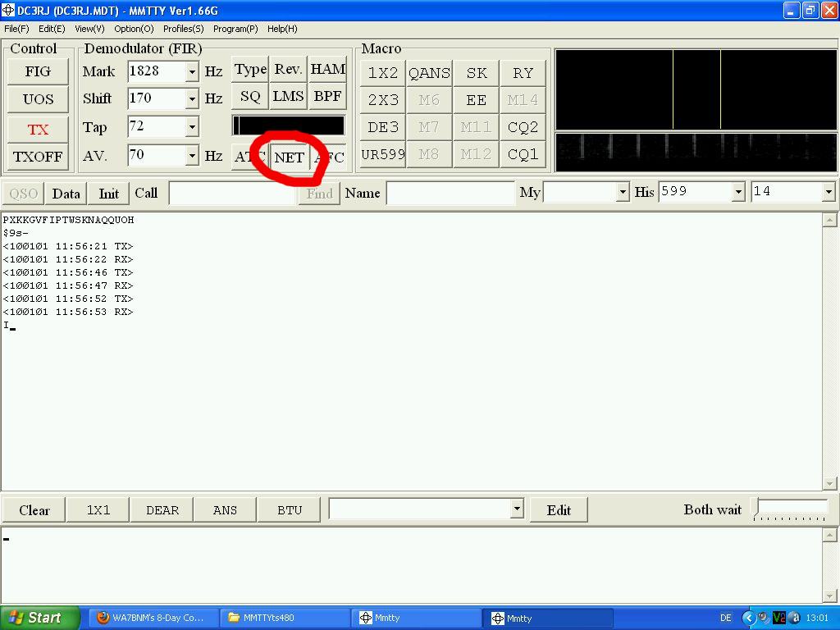The width and height of the screenshot is (840, 630).
Task: Click the transmit window scroll up arrow
Action: click(830, 535)
